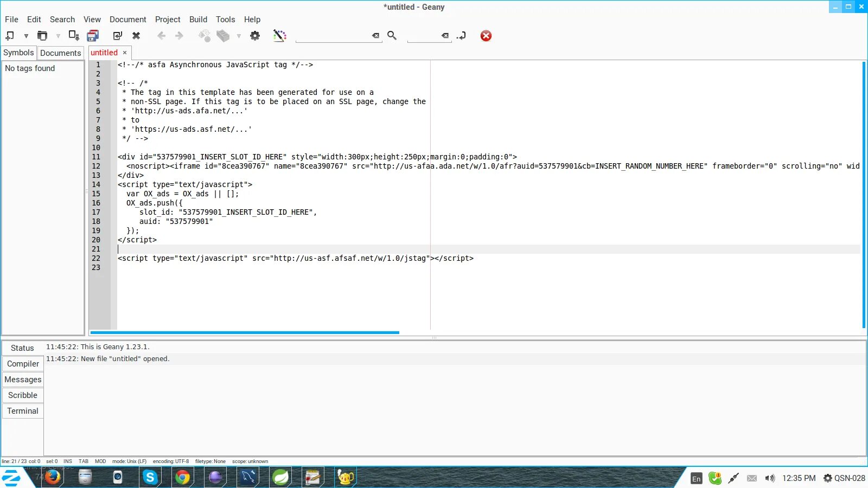Open the Zorin start menu button
The width and height of the screenshot is (868, 488).
pos(11,478)
